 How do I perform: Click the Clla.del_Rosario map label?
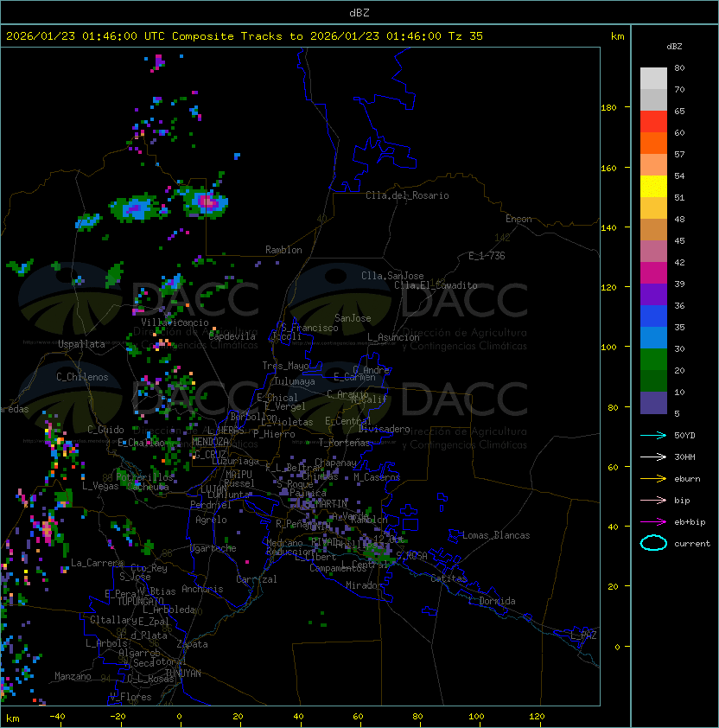(x=407, y=195)
